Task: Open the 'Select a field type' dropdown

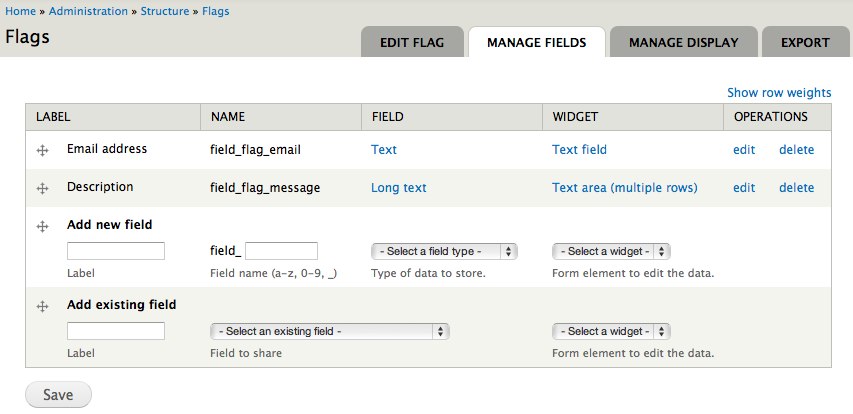Action: tap(444, 251)
